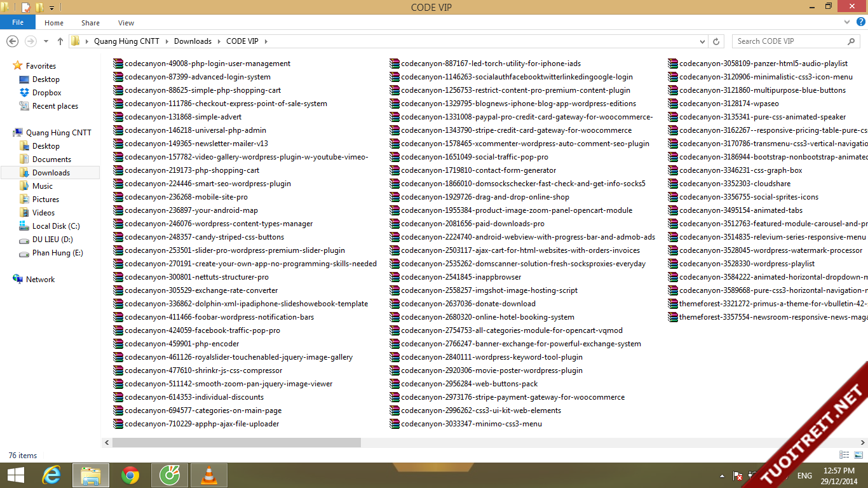Click the magnifier icon in search box
The image size is (868, 488).
point(851,41)
